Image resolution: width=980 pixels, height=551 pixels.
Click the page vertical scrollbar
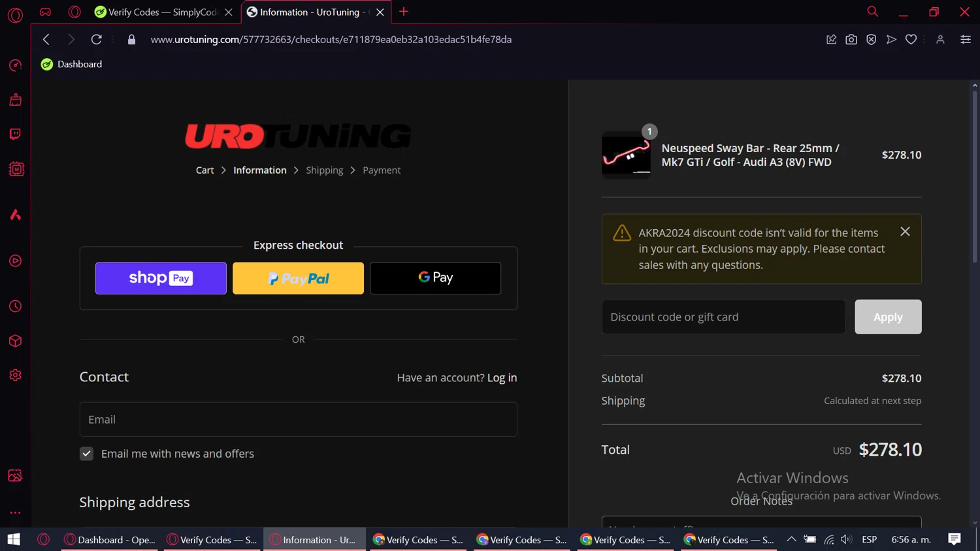tap(975, 176)
